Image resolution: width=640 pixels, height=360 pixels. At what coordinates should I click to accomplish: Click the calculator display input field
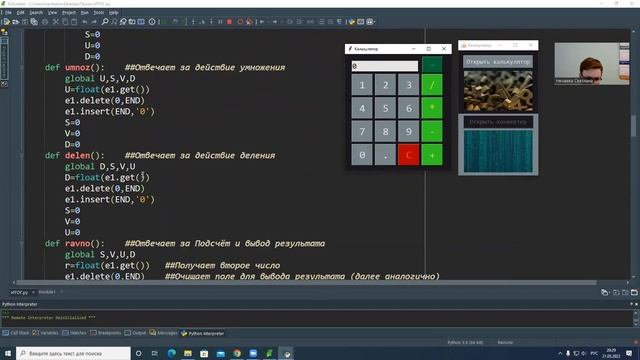384,66
